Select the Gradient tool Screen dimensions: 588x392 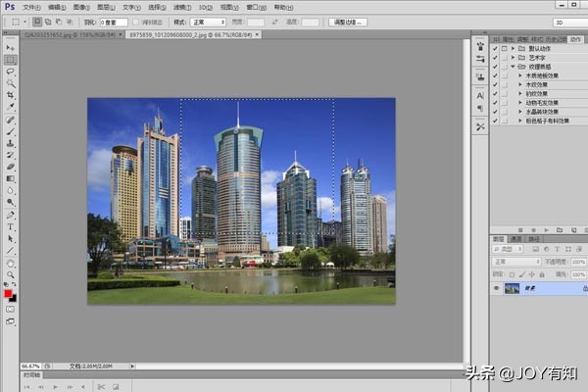(x=10, y=179)
